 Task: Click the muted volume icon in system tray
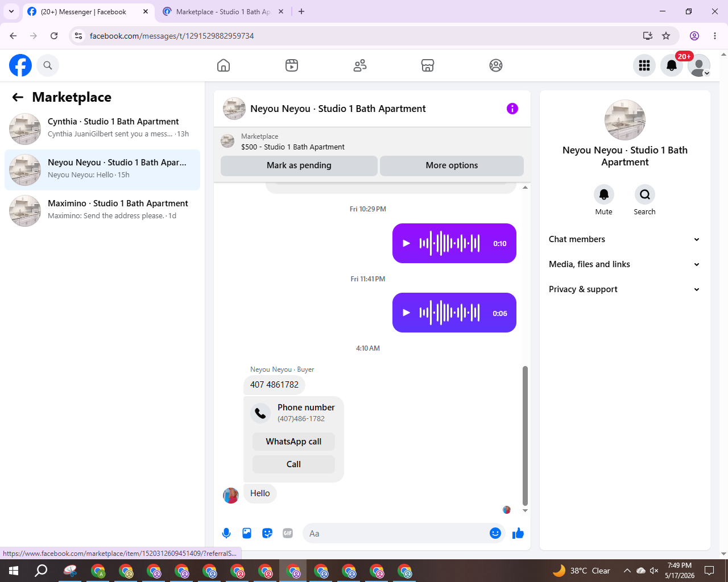pyautogui.click(x=655, y=571)
